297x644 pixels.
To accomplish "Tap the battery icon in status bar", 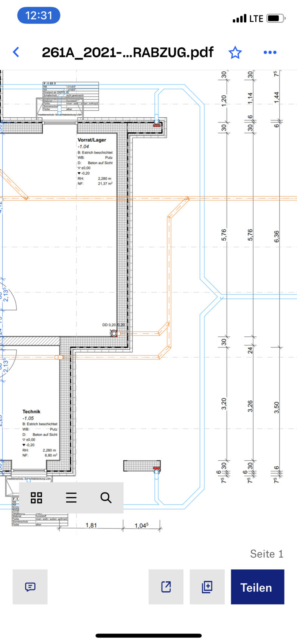I will click(275, 18).
